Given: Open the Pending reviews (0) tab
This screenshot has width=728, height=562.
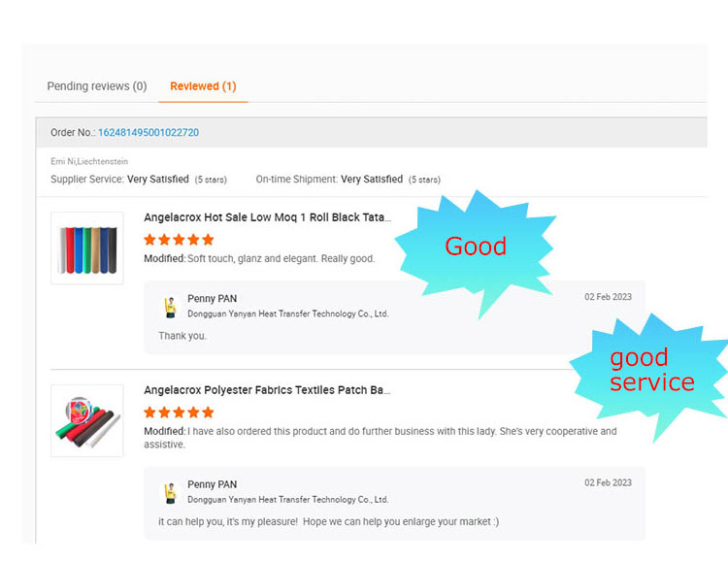Looking at the screenshot, I should 96,86.
